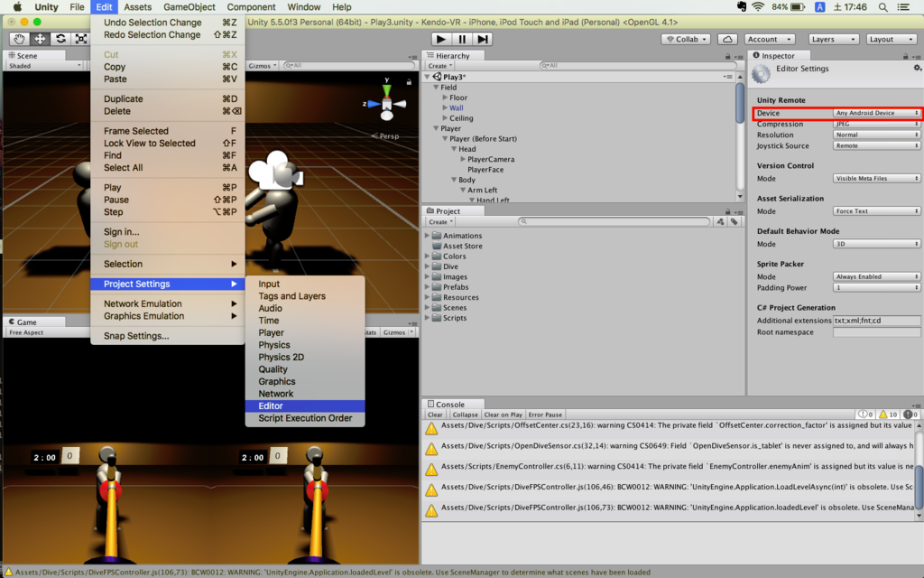This screenshot has width=924, height=578.
Task: Pause the game with the pause button
Action: click(x=462, y=39)
